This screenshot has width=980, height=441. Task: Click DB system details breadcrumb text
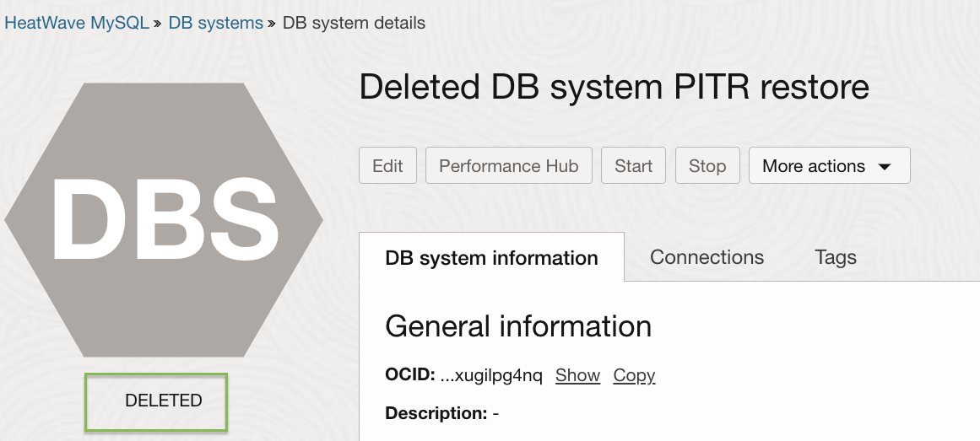pos(354,23)
